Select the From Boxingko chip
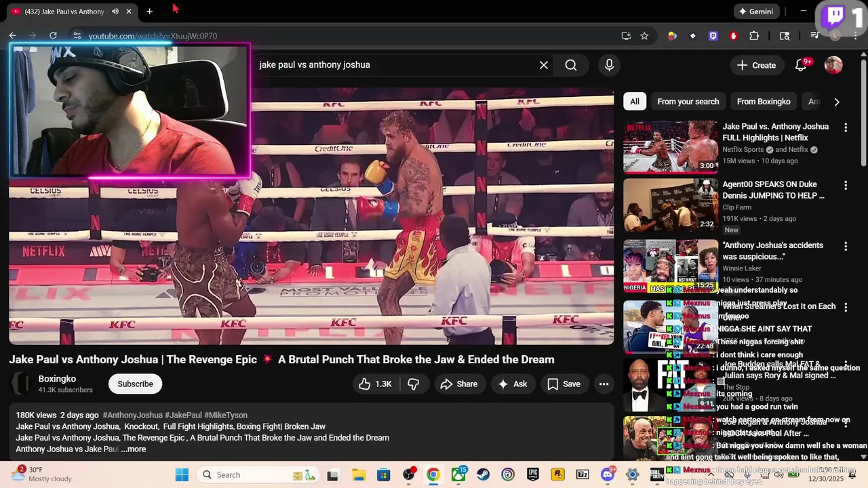Screen dimensions: 868x488 click(764, 102)
